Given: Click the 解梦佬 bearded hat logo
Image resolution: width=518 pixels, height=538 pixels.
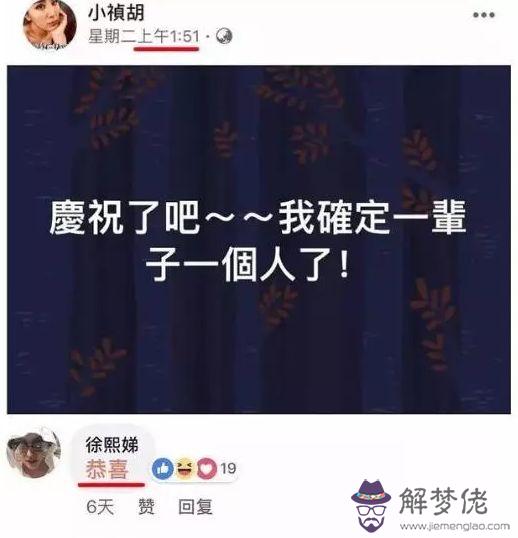Looking at the screenshot, I should [x=371, y=505].
